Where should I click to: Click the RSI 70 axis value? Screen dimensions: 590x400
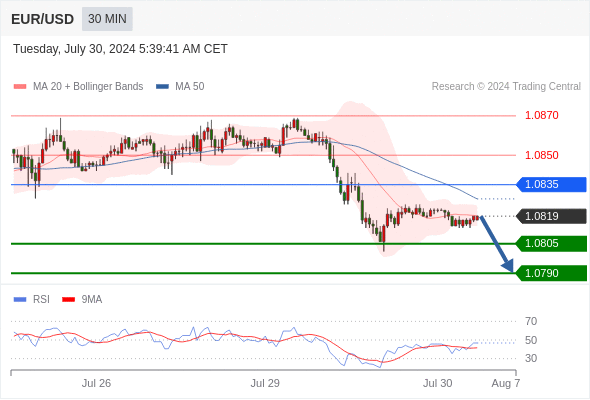(x=531, y=321)
